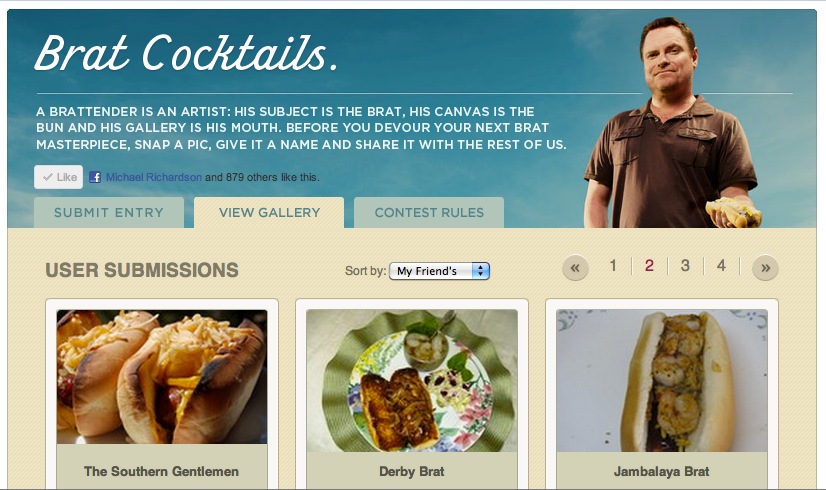View the Derby Brat plate photo
Screen dimensions: 826x490
pyautogui.click(x=412, y=380)
